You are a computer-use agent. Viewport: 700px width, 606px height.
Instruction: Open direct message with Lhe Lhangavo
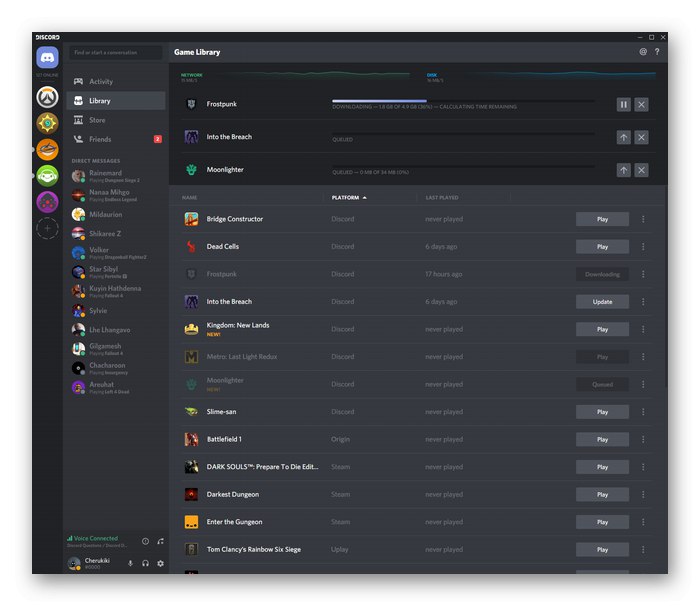tap(116, 330)
